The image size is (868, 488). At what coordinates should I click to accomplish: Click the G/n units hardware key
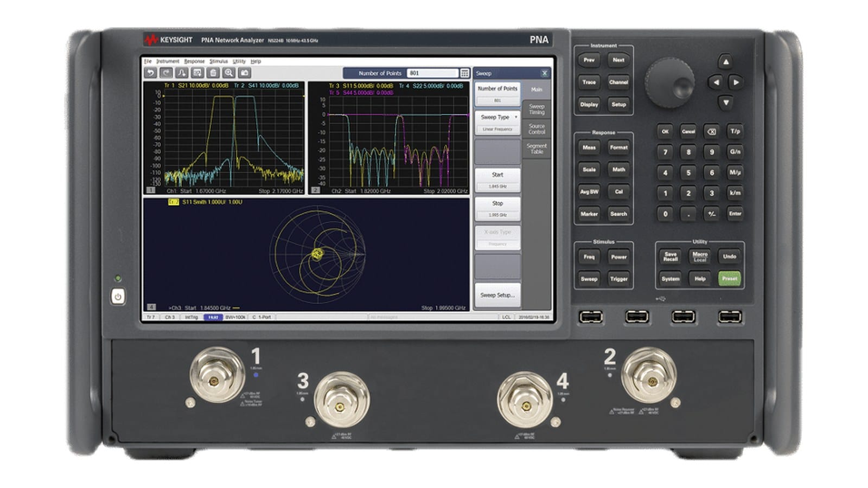(x=735, y=152)
